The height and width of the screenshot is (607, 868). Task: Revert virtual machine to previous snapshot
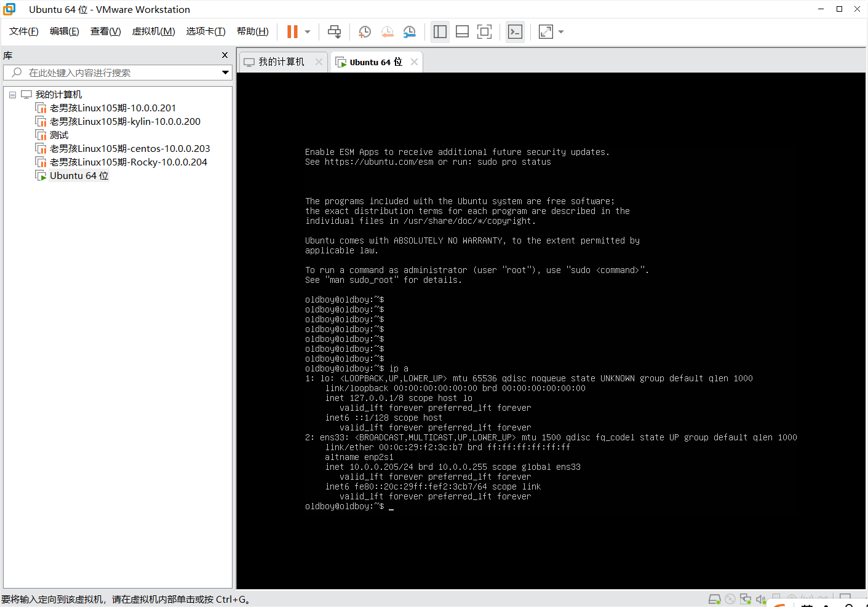(387, 31)
